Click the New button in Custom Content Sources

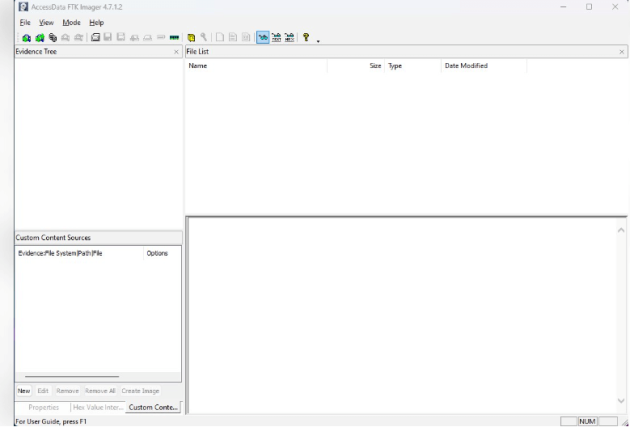[x=24, y=391]
